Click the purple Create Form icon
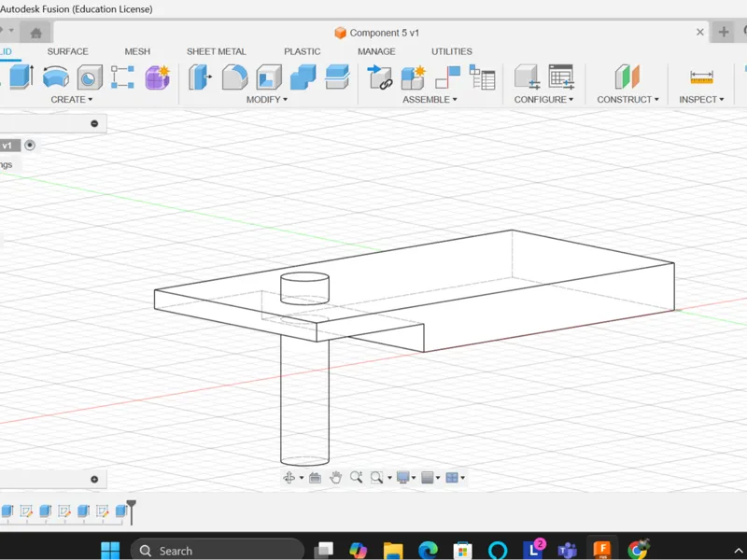 [x=158, y=77]
